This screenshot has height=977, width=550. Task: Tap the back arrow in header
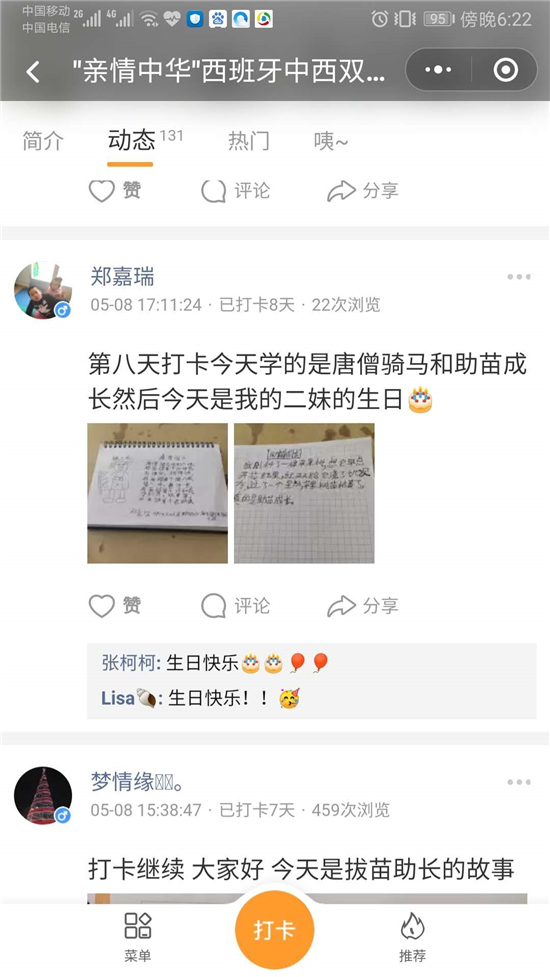[33, 72]
